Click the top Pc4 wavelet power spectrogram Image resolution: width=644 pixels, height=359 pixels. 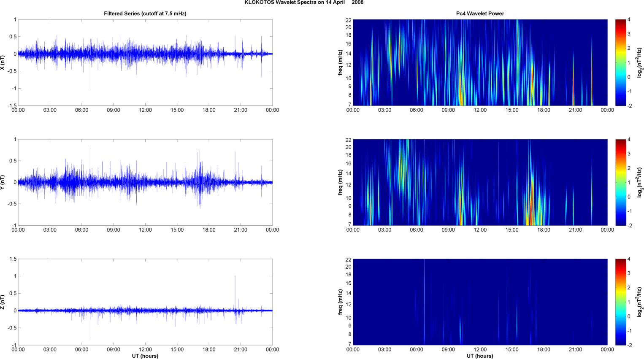pyautogui.click(x=480, y=62)
